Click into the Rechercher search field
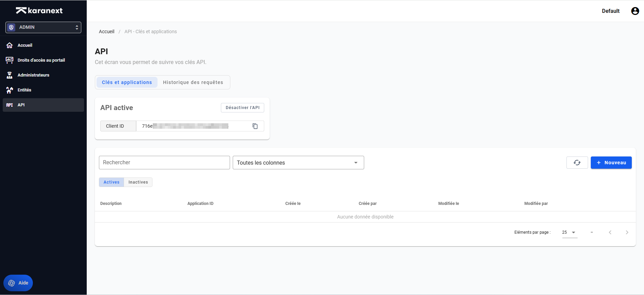Screen dimensions: 644x295 (x=164, y=163)
